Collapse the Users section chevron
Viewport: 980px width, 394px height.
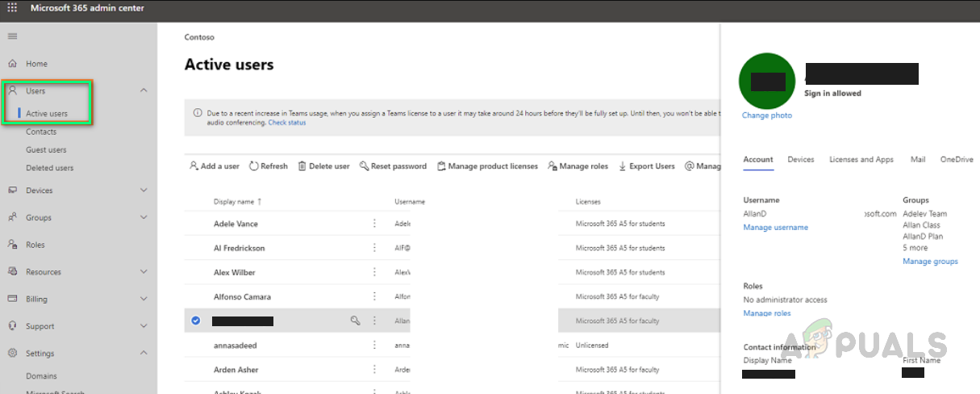[x=144, y=90]
